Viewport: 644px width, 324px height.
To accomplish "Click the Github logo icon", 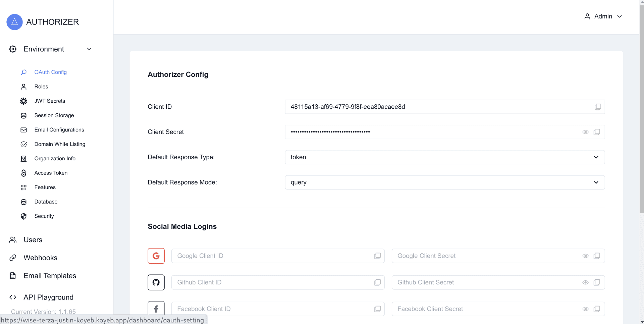I will pyautogui.click(x=156, y=282).
